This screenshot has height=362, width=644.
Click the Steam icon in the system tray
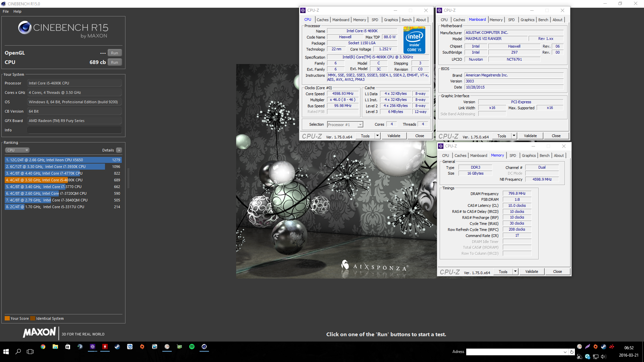[603, 347]
